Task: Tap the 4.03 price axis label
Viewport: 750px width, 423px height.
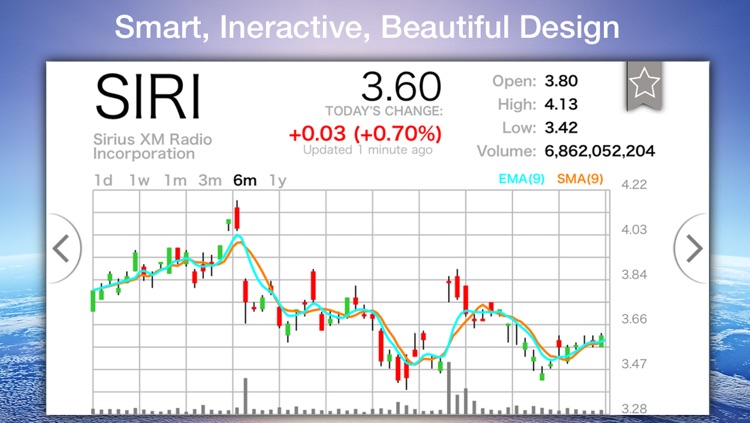Action: point(634,230)
